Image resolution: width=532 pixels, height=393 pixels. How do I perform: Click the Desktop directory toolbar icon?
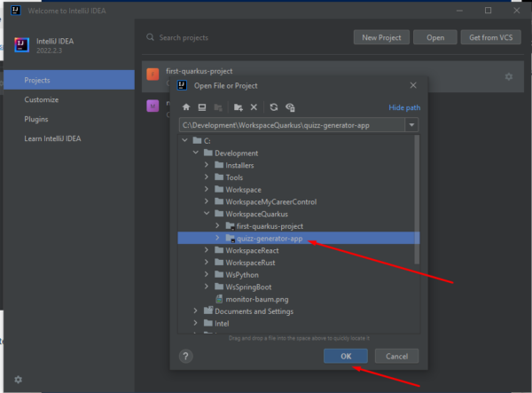click(202, 107)
